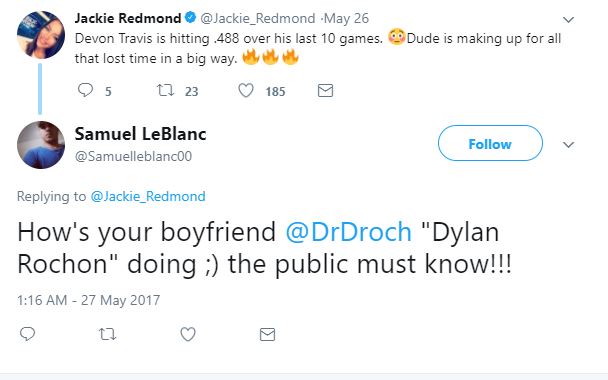Share Samuel LeBlanc's tweet by message
This screenshot has height=380, width=608.
pyautogui.click(x=268, y=334)
